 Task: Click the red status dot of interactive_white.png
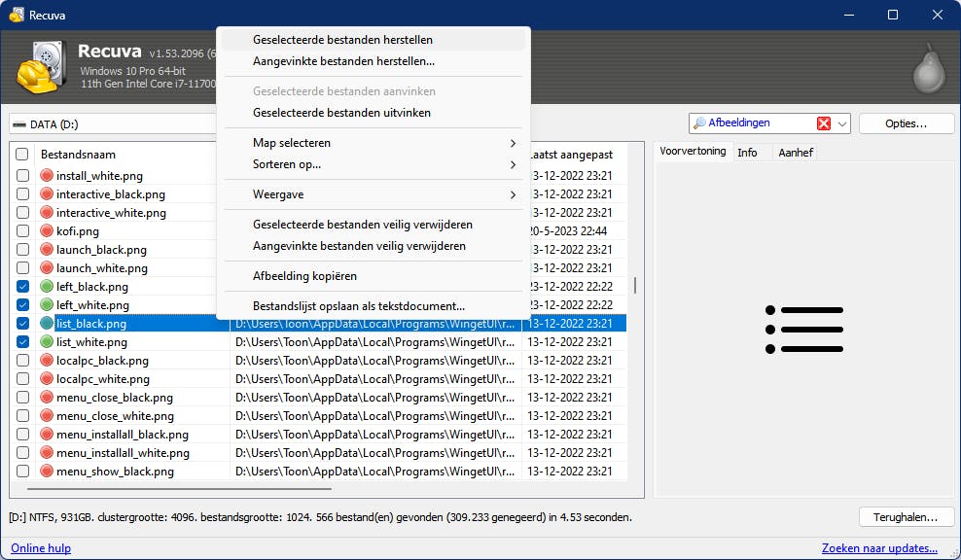(47, 212)
